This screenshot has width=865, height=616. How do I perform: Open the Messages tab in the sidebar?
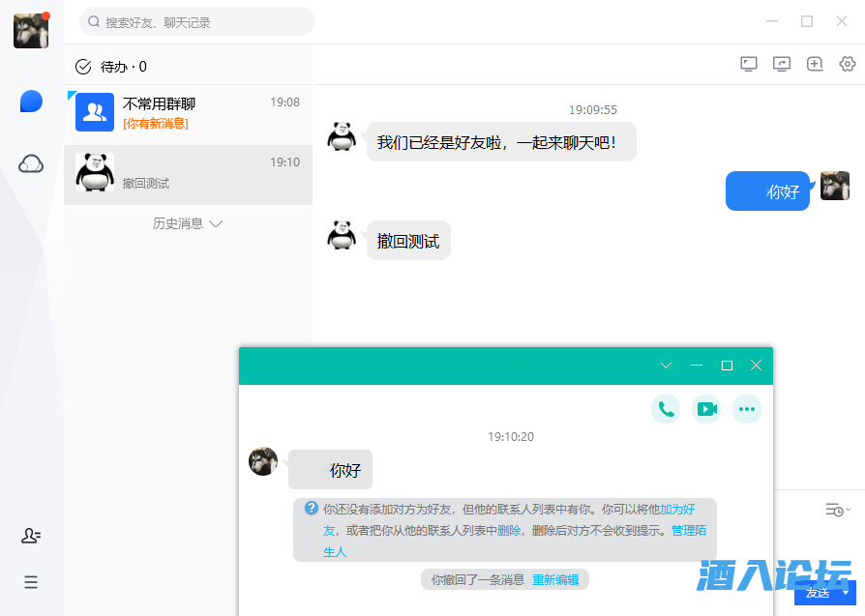[31, 102]
